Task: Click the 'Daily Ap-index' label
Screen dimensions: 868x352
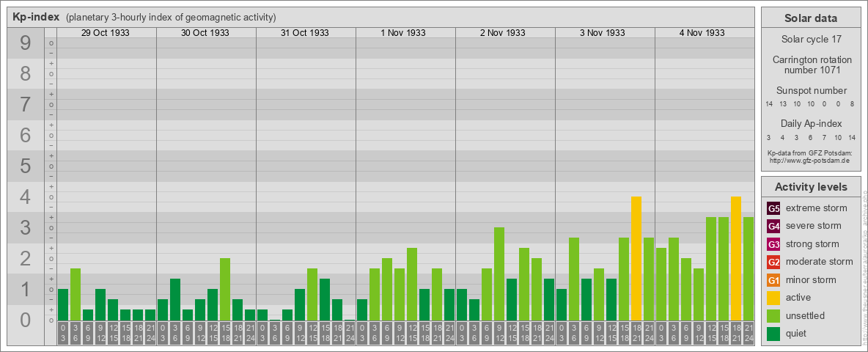Action: 811,123
